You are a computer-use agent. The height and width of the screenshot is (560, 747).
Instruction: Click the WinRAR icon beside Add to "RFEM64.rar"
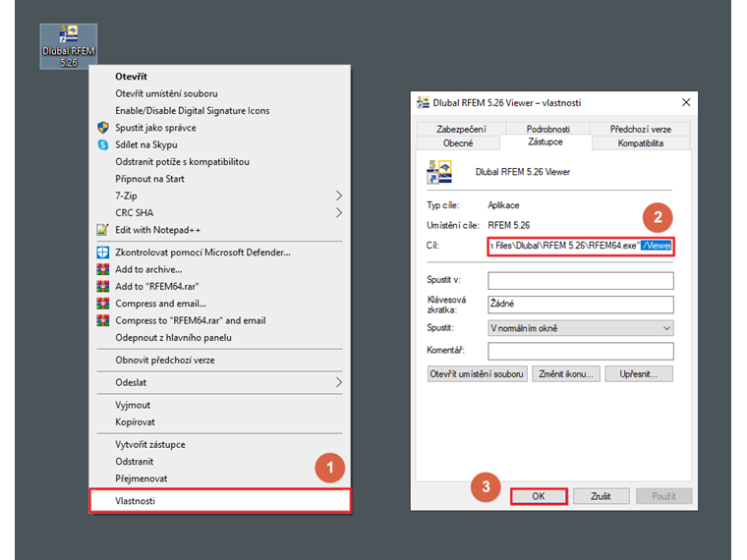pyautogui.click(x=103, y=286)
